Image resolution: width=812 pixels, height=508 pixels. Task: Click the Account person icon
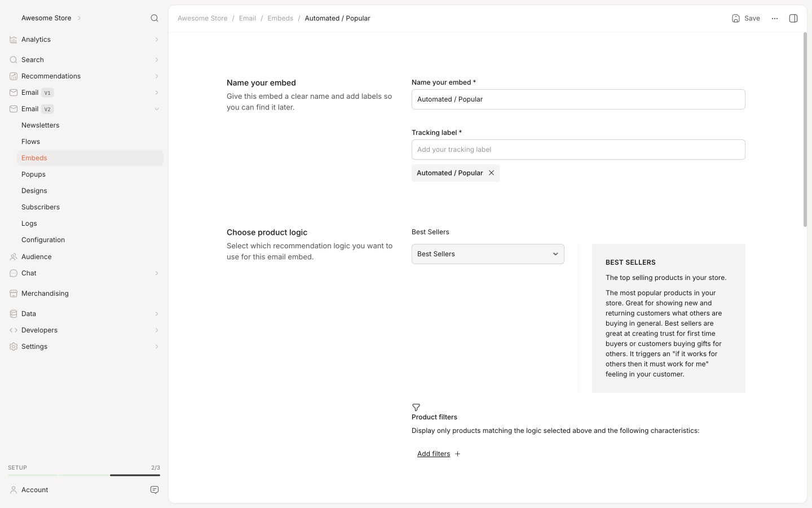tap(14, 490)
